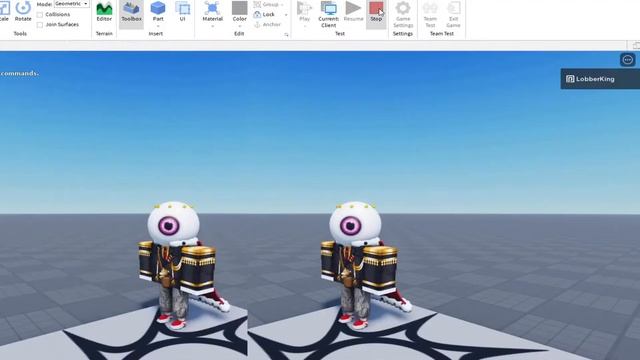Open the in-game ellipsis menu
The image size is (640, 360).
coord(627,60)
